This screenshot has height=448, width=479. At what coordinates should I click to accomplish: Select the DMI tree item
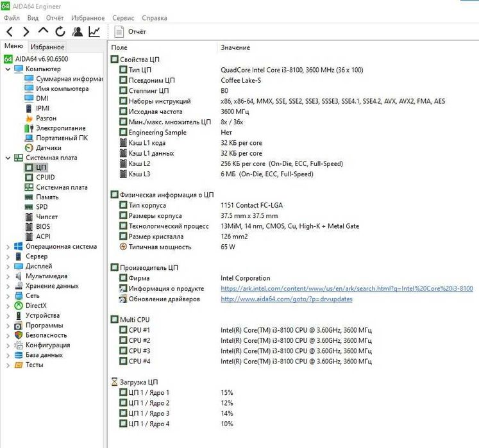click(x=37, y=98)
